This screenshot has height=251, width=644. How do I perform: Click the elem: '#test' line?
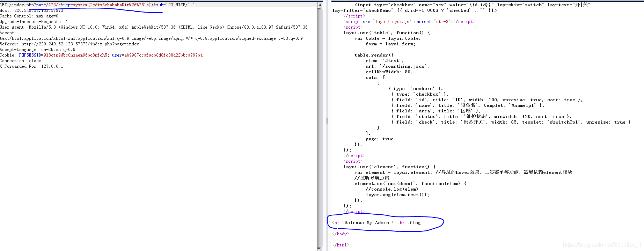385,61
